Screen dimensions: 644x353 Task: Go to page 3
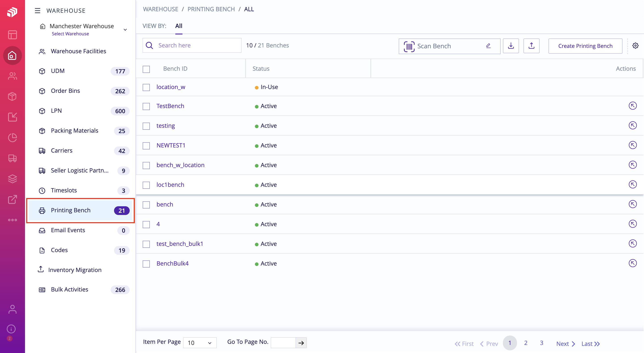point(541,343)
